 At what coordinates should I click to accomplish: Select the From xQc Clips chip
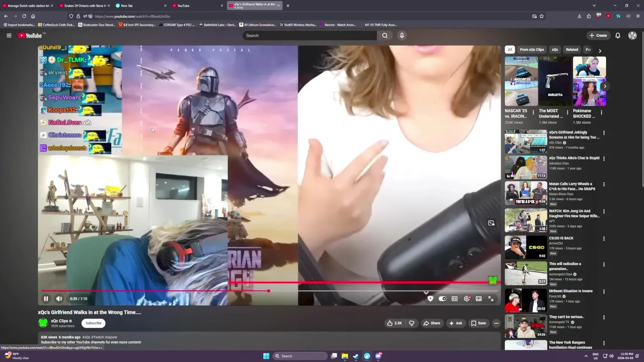coord(532,50)
